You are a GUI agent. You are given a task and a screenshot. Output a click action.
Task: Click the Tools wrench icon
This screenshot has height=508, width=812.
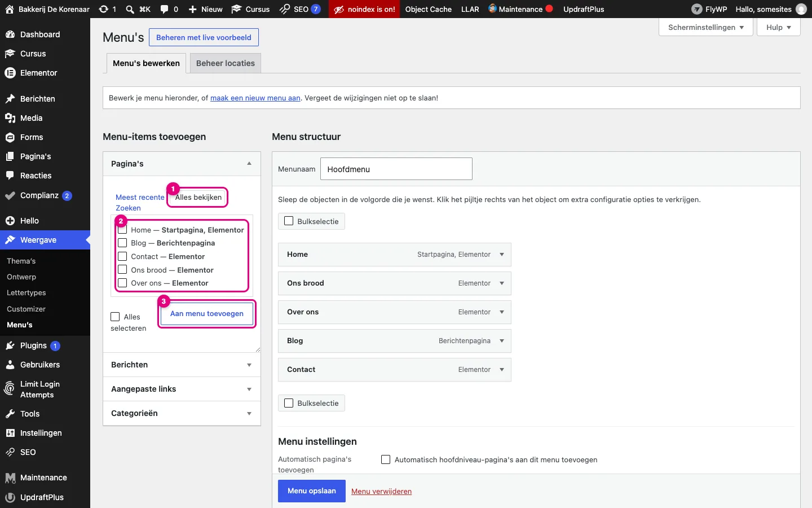(10, 414)
